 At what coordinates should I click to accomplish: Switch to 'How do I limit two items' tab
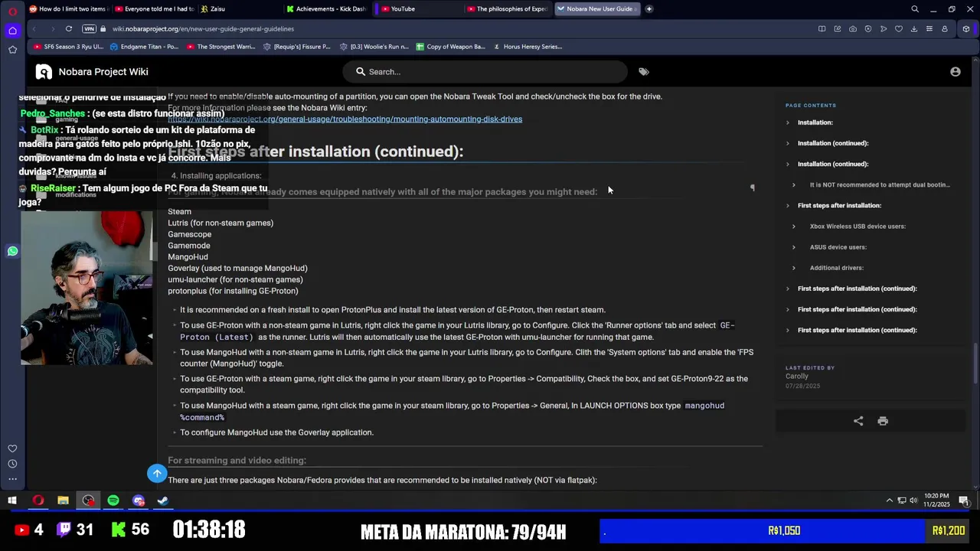coord(68,9)
